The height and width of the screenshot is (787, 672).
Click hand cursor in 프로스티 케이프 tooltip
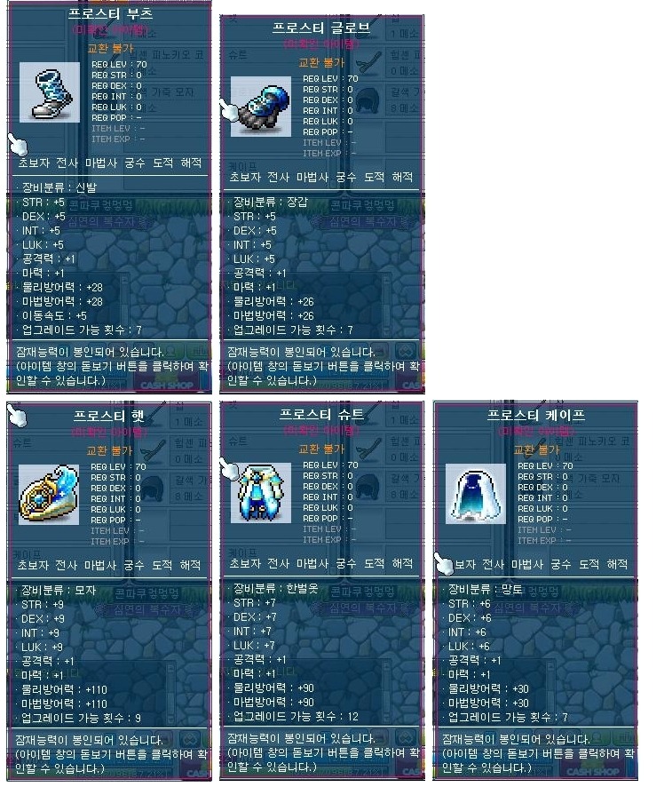(444, 564)
